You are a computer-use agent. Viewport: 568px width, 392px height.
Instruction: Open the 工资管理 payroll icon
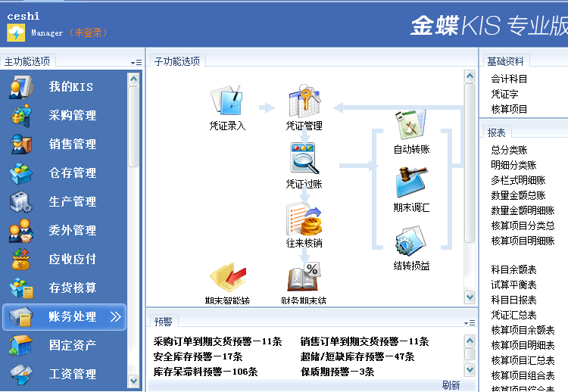pyautogui.click(x=21, y=374)
